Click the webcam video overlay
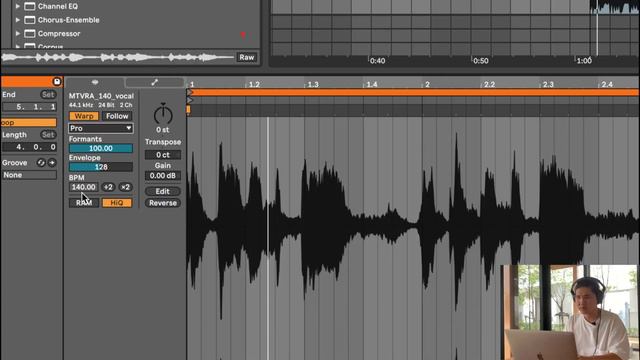Viewport: 640px width, 360px height. click(x=570, y=312)
